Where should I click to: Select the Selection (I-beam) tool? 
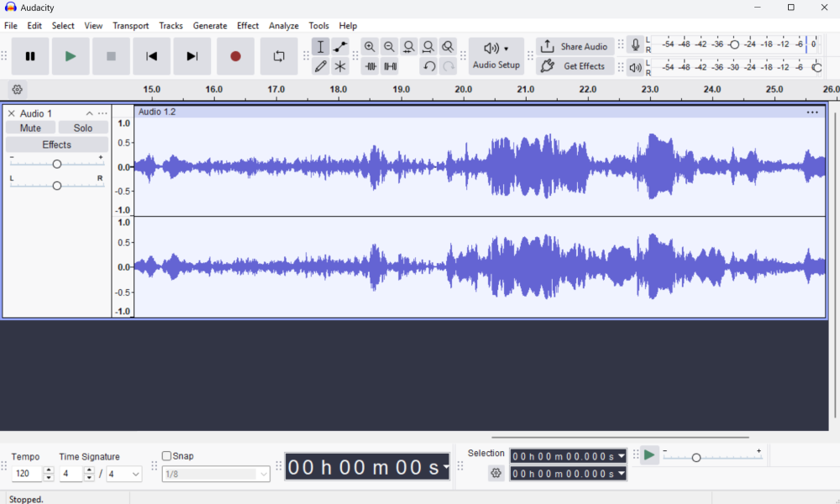tap(320, 46)
